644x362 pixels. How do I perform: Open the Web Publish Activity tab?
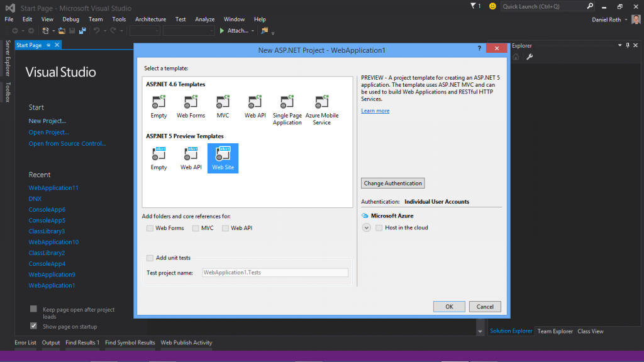[186, 343]
